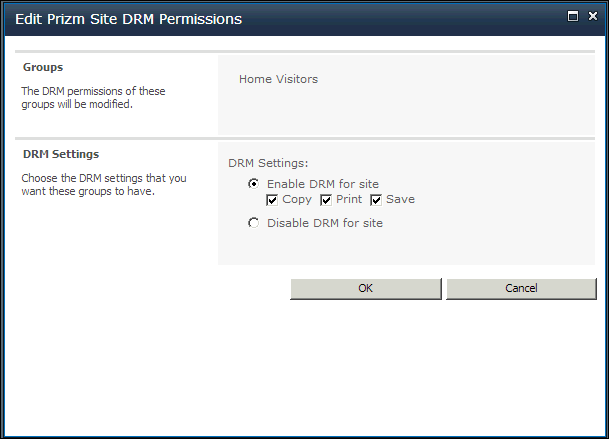
Task: Select the Enable DRM for site radio button
Action: coord(253,183)
